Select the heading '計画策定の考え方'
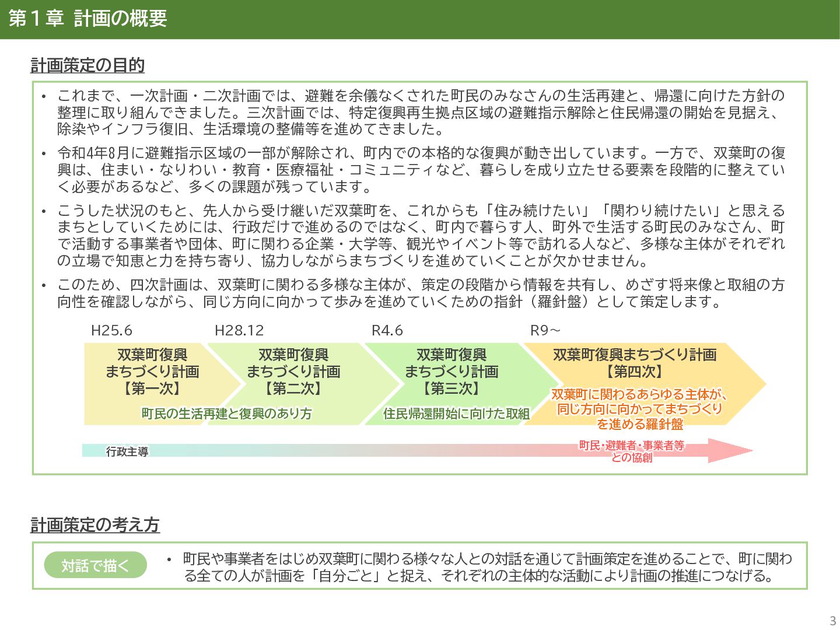Viewport: 840px width, 630px height. click(x=95, y=525)
